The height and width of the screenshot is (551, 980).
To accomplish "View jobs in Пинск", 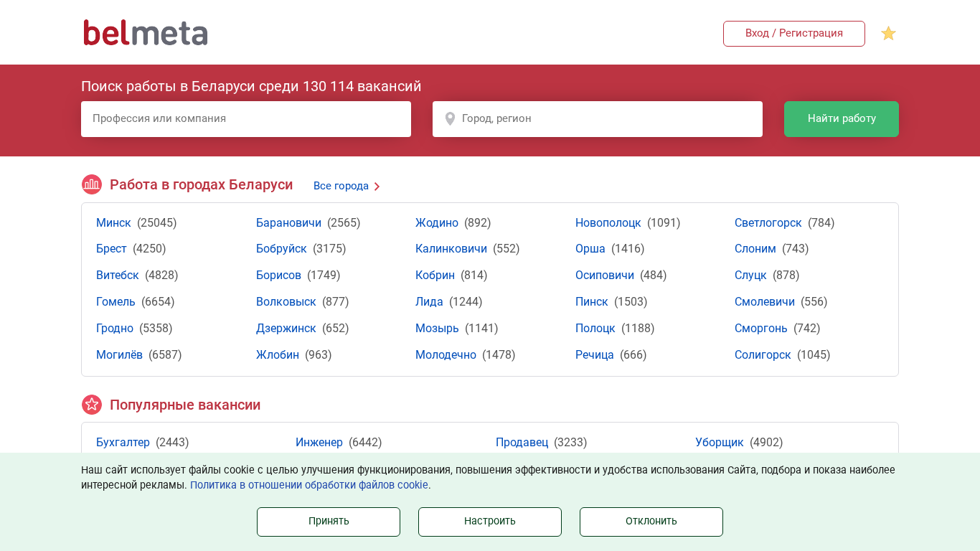I will 592,302.
